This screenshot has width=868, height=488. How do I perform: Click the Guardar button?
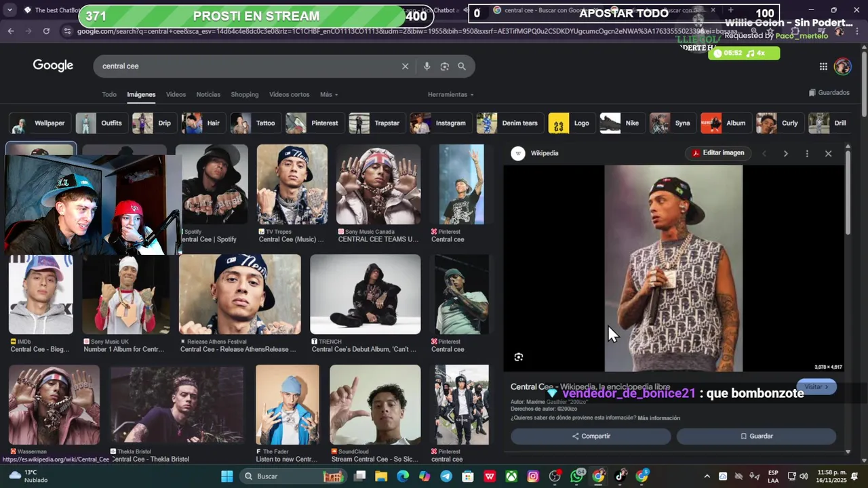[756, 436]
